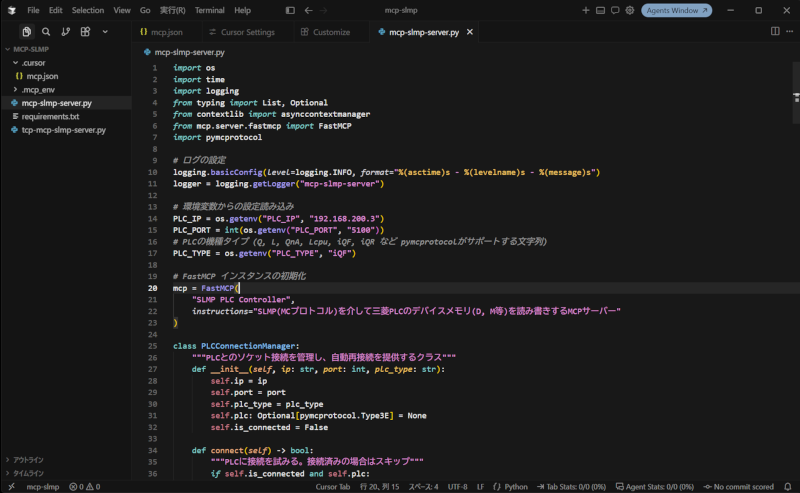This screenshot has height=493, width=800.
Task: Open mcp.json in the file tree
Action: pos(66,76)
